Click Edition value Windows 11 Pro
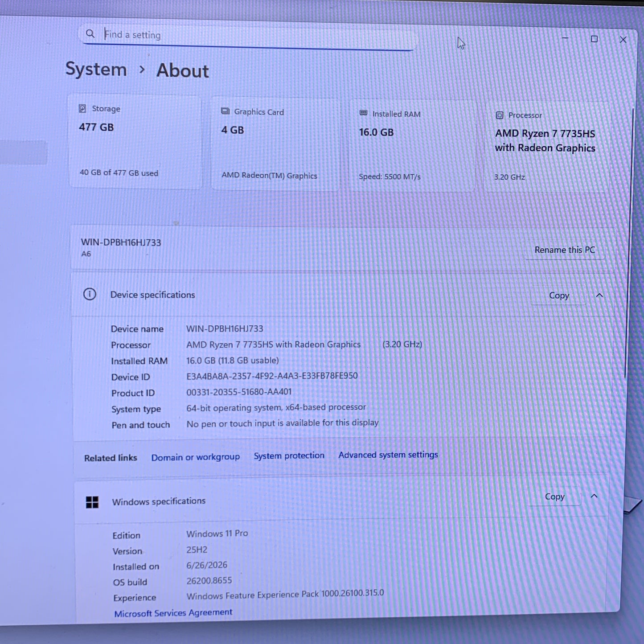 pyautogui.click(x=217, y=533)
